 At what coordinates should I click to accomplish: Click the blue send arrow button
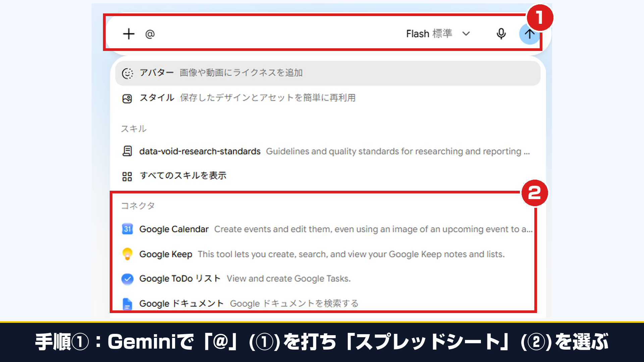529,34
